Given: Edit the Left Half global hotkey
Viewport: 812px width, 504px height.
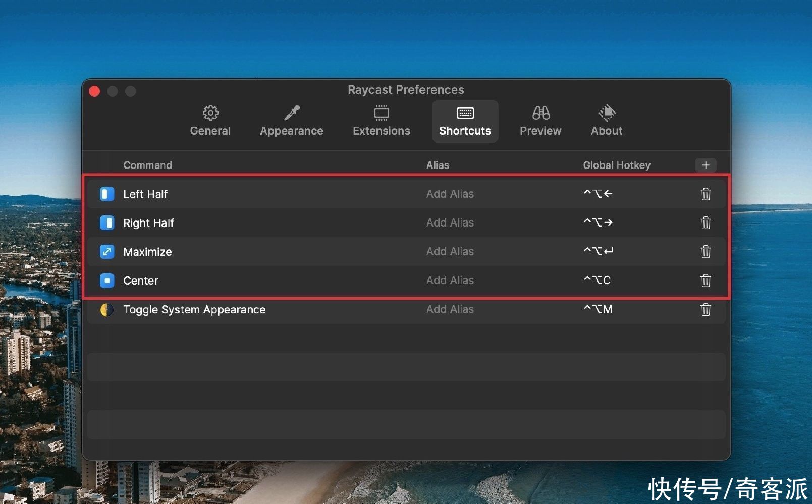Looking at the screenshot, I should pos(598,193).
